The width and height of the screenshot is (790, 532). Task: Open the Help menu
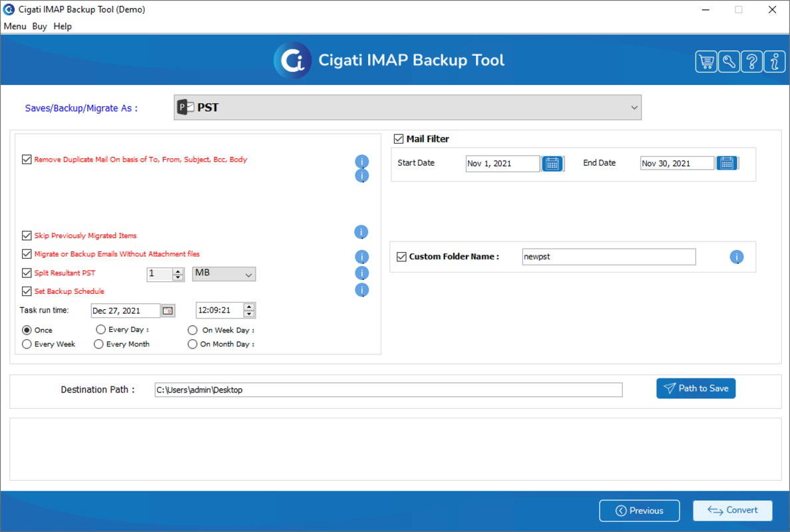click(63, 26)
